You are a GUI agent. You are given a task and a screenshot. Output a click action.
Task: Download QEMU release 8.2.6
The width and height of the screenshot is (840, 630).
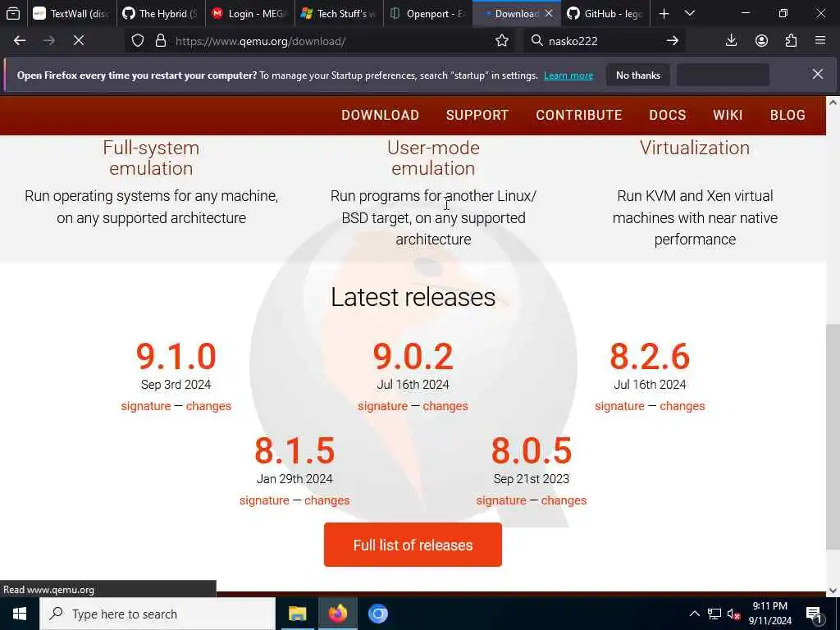point(650,357)
